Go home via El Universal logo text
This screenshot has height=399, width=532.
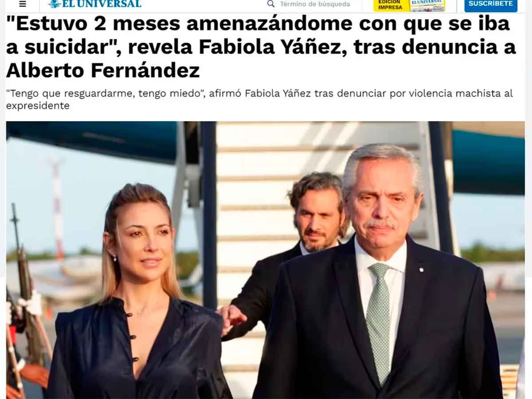click(102, 4)
